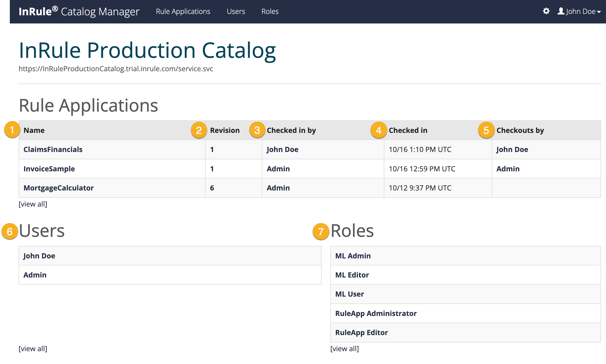This screenshot has height=364, width=606.
Task: Click view all under the Roles list
Action: pyautogui.click(x=344, y=349)
